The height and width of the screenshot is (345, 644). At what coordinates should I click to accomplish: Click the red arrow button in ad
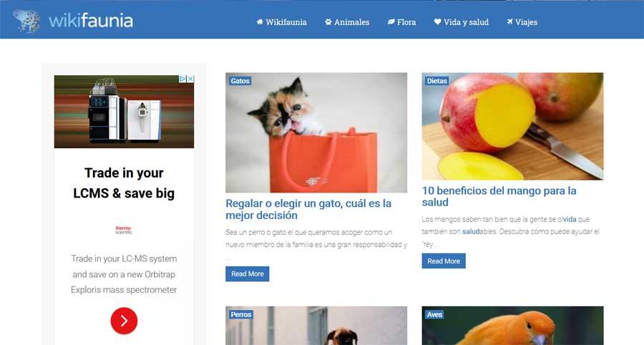tap(124, 321)
